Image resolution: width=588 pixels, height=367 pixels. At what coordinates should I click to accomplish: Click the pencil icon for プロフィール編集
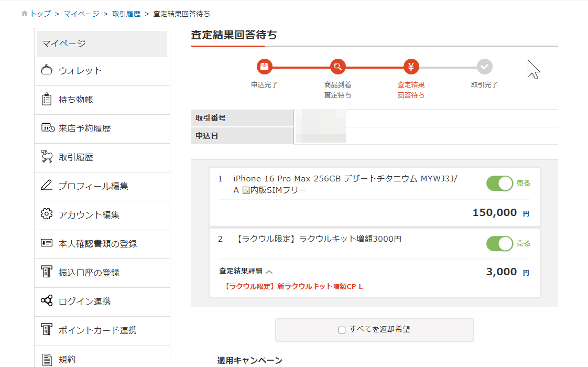coord(47,186)
